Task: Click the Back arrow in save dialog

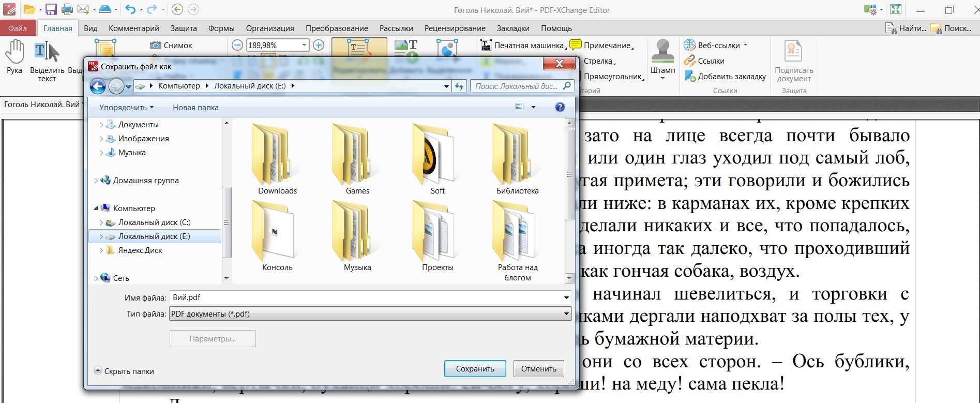Action: coord(98,86)
